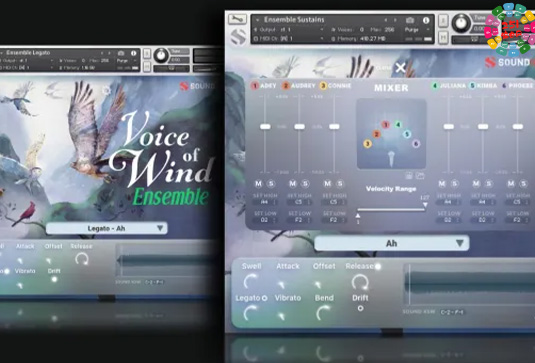Click the snapshot camera icon in Ensemble Sustains
Screen dimensions: 535x363
pyautogui.click(x=410, y=20)
